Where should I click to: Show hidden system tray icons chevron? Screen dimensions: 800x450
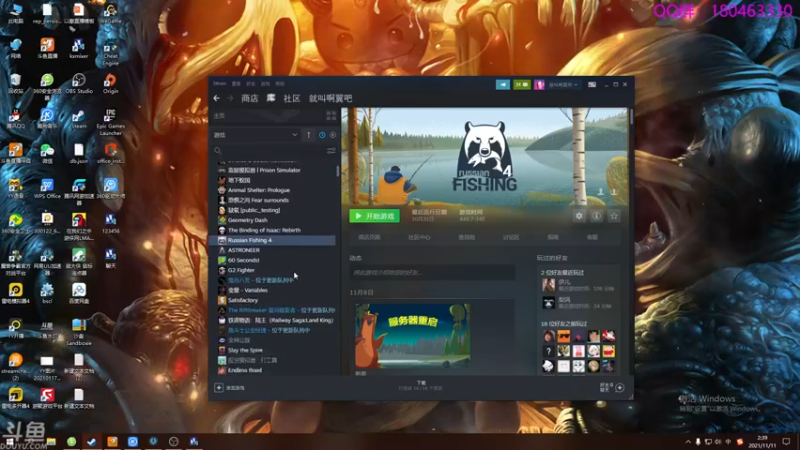688,442
